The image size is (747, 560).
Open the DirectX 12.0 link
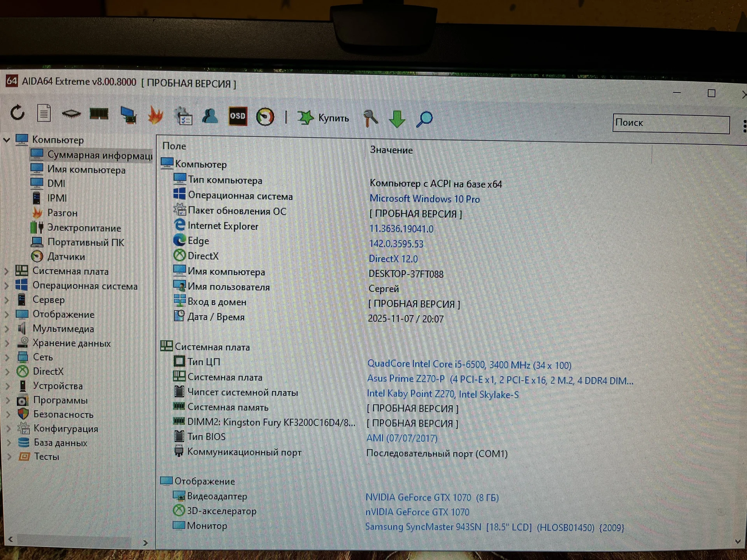click(x=393, y=259)
